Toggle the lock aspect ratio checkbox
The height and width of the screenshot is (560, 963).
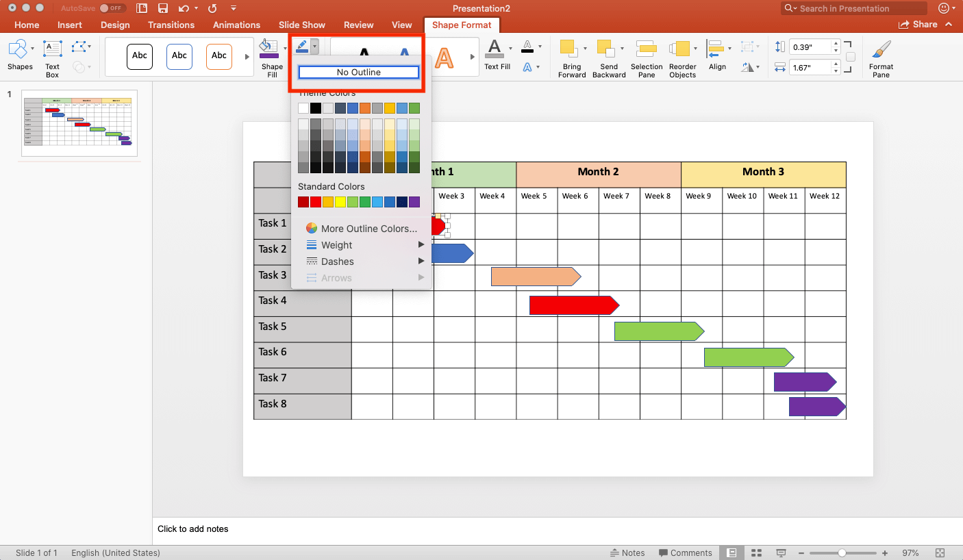click(x=850, y=57)
